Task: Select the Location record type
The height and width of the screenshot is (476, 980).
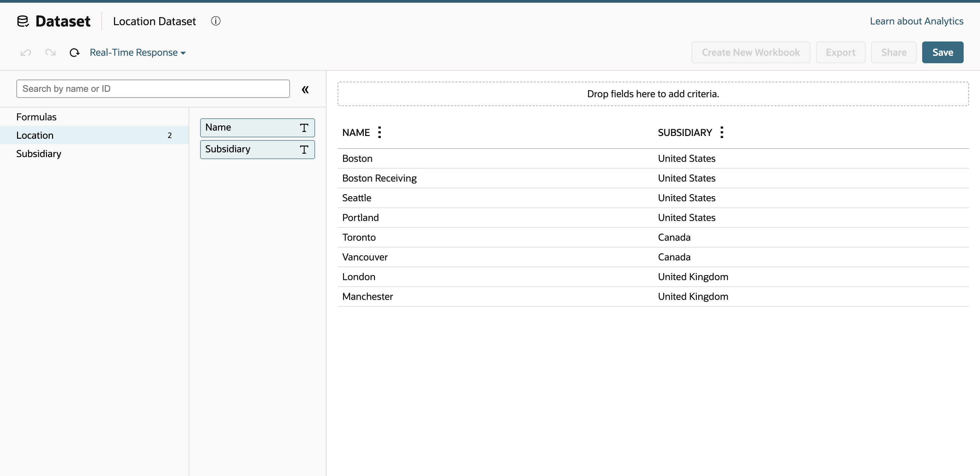Action: tap(94, 135)
